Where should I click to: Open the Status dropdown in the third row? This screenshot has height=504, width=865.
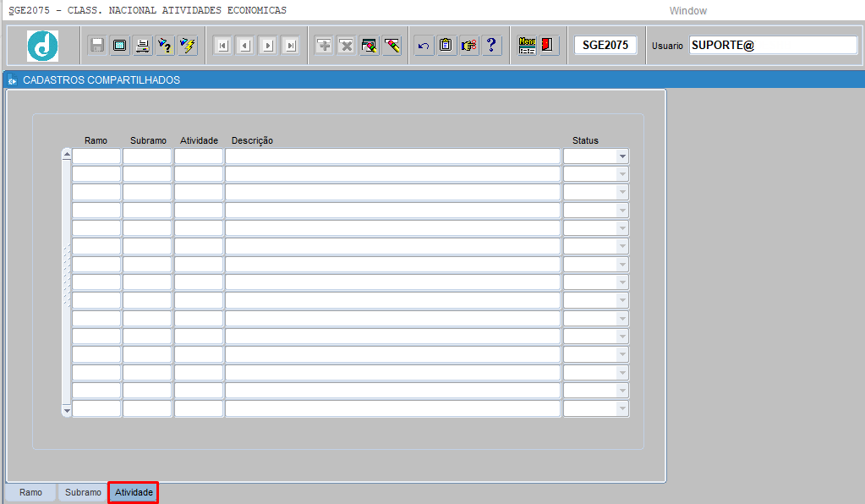[622, 193]
